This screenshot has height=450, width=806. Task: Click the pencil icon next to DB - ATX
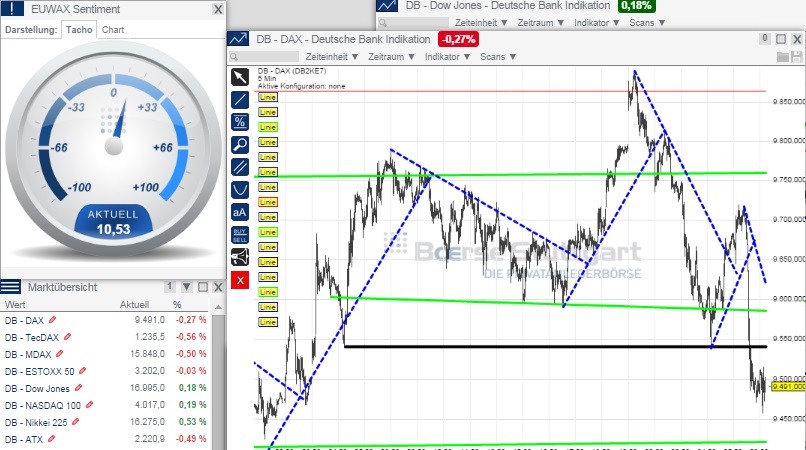[51, 439]
